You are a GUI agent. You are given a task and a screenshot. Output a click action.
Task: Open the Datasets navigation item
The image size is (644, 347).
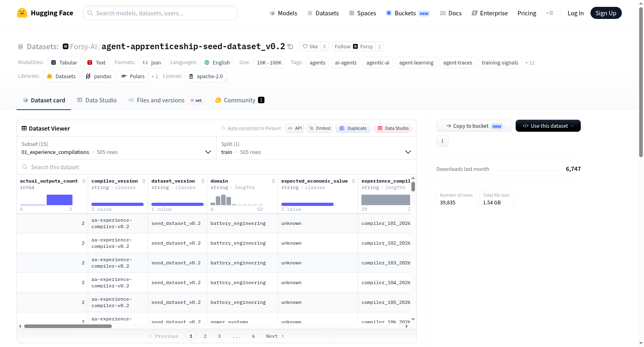pos(323,13)
